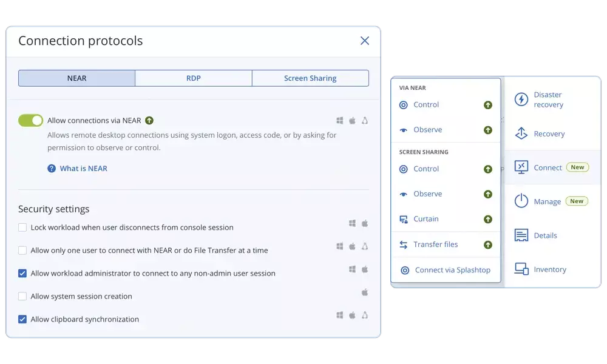
Task: Click the Disaster recovery icon
Action: coord(521,99)
